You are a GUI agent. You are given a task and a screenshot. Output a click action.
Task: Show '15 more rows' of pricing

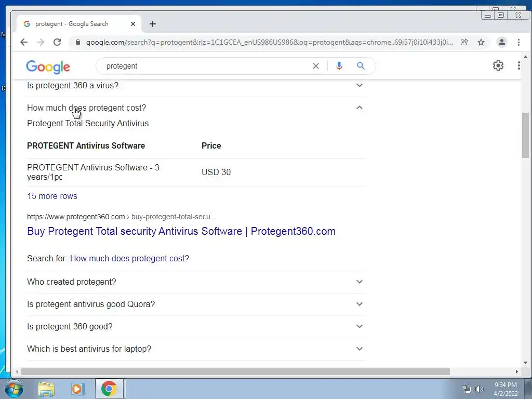(52, 196)
